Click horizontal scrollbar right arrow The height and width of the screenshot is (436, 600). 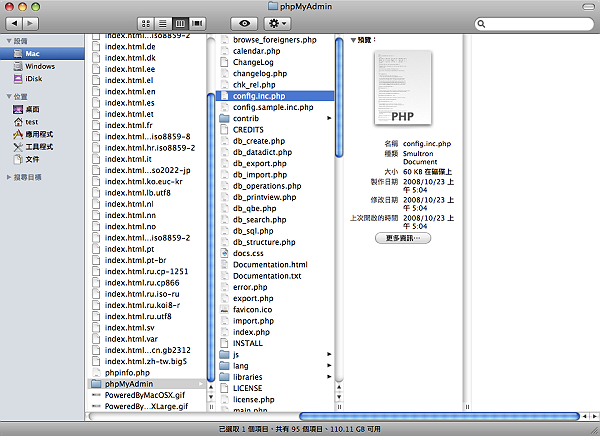[x=595, y=416]
